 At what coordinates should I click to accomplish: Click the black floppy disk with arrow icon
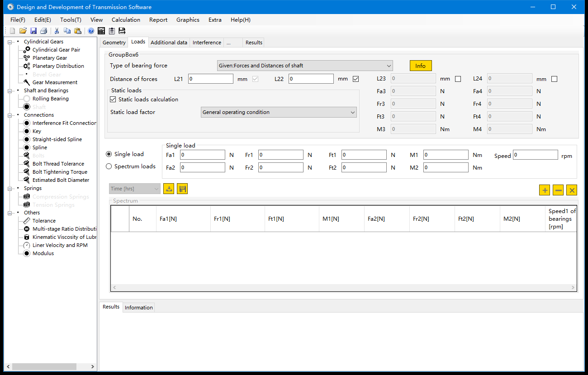pos(122,31)
